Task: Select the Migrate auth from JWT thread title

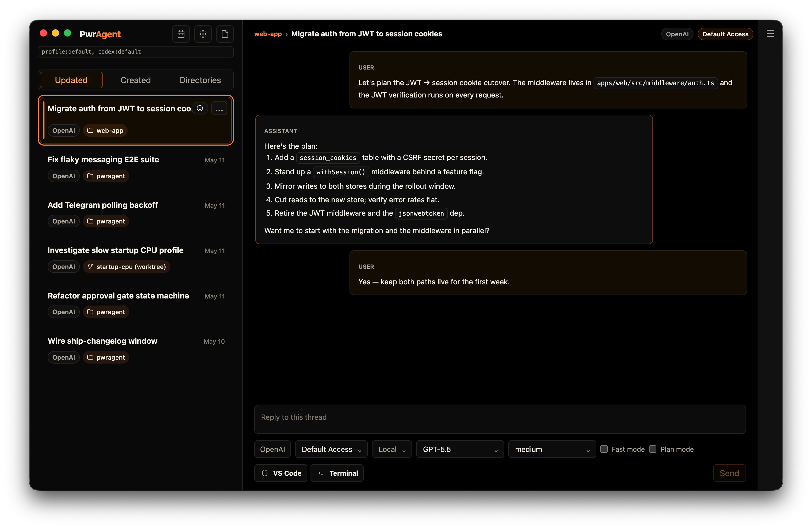Action: [119, 108]
